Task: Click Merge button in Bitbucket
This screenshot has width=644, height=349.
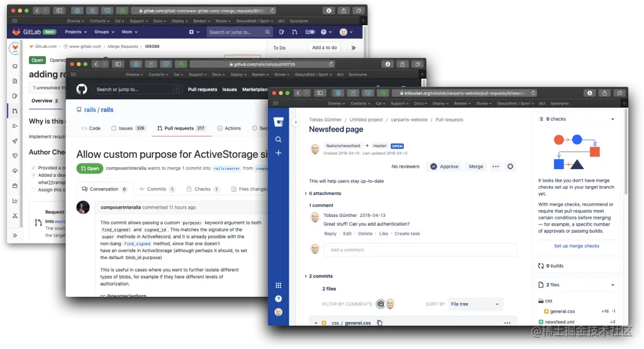Action: pyautogui.click(x=476, y=166)
